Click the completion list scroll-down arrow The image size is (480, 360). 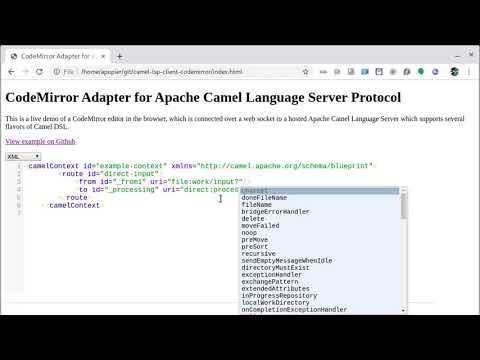click(403, 310)
